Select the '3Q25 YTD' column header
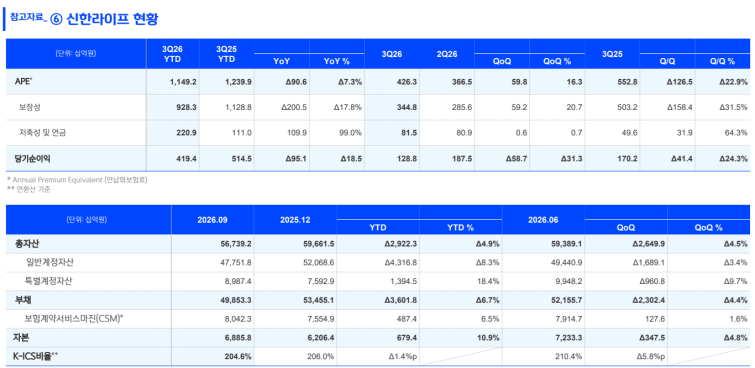The height and width of the screenshot is (368, 755). click(226, 54)
